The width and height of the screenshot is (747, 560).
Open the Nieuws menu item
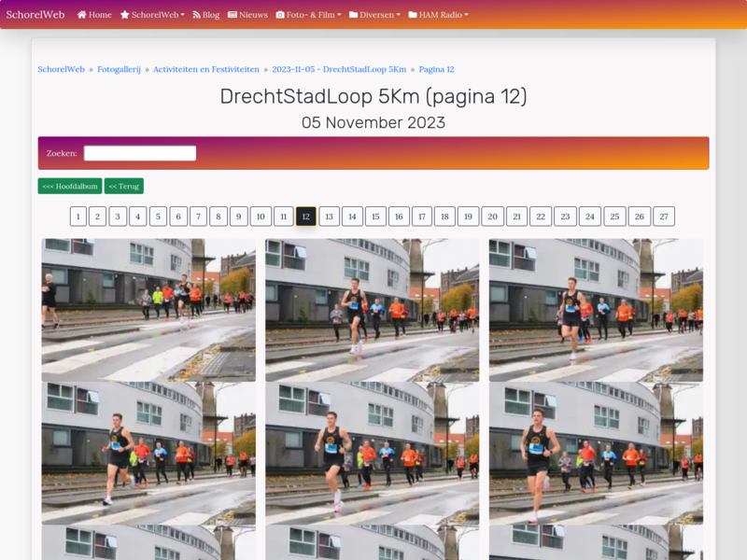point(247,15)
